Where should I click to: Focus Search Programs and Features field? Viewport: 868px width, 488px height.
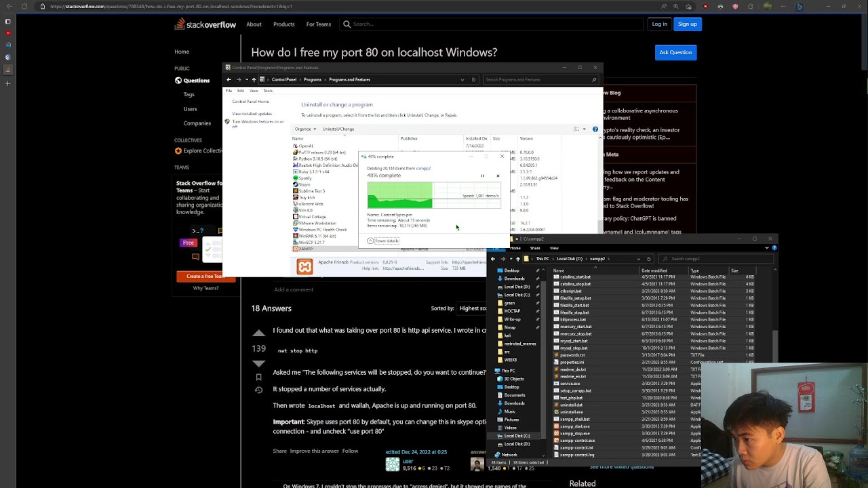[540, 79]
